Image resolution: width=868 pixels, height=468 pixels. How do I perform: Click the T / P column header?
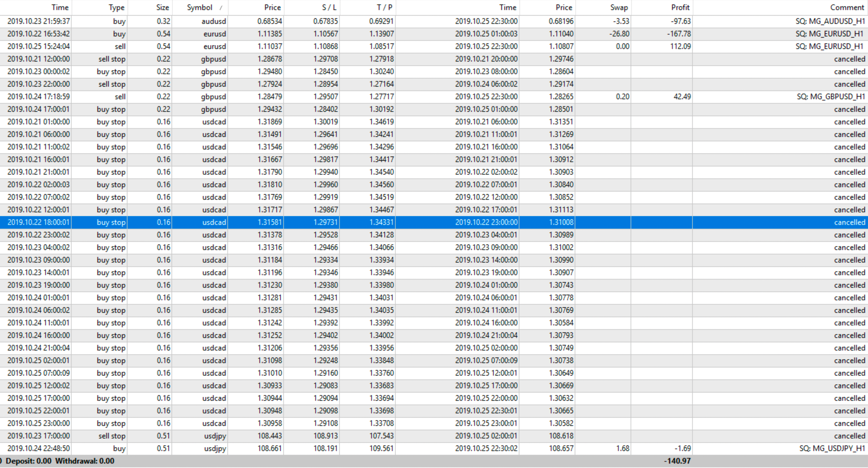tap(384, 7)
